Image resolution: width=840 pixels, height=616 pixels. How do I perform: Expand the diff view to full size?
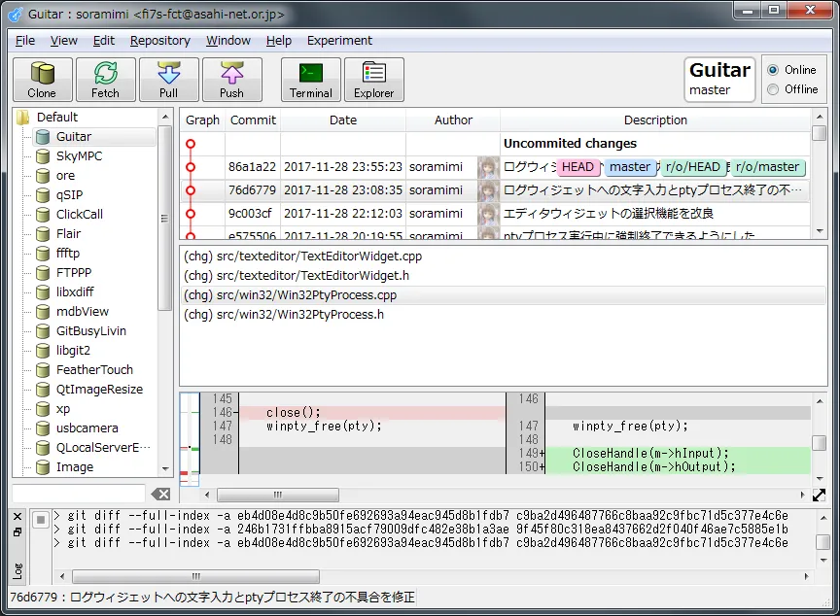[819, 495]
